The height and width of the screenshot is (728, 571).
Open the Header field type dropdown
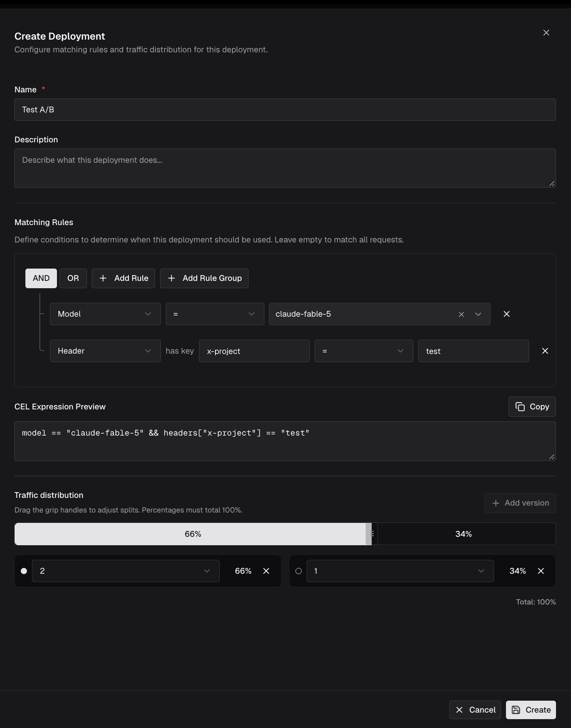(x=105, y=351)
